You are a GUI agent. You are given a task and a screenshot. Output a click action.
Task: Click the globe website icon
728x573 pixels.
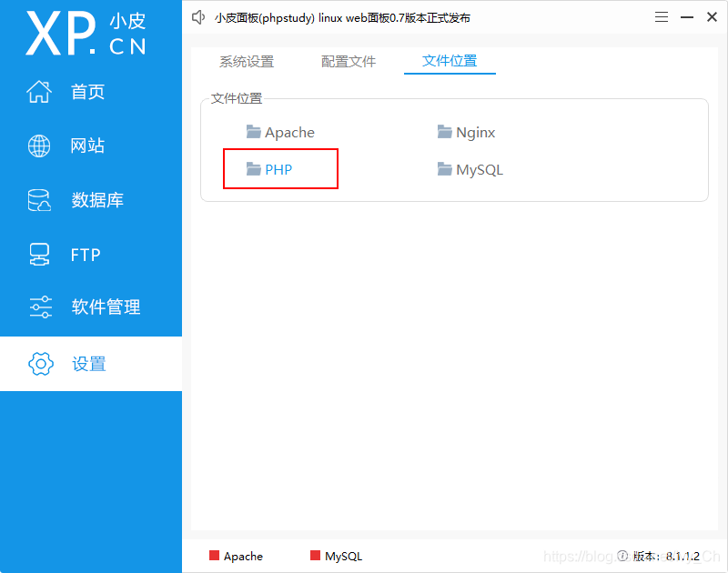[x=39, y=146]
